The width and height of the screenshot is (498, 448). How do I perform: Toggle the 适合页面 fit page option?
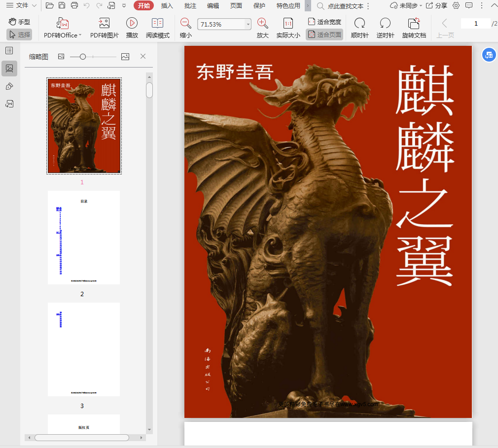coord(324,34)
